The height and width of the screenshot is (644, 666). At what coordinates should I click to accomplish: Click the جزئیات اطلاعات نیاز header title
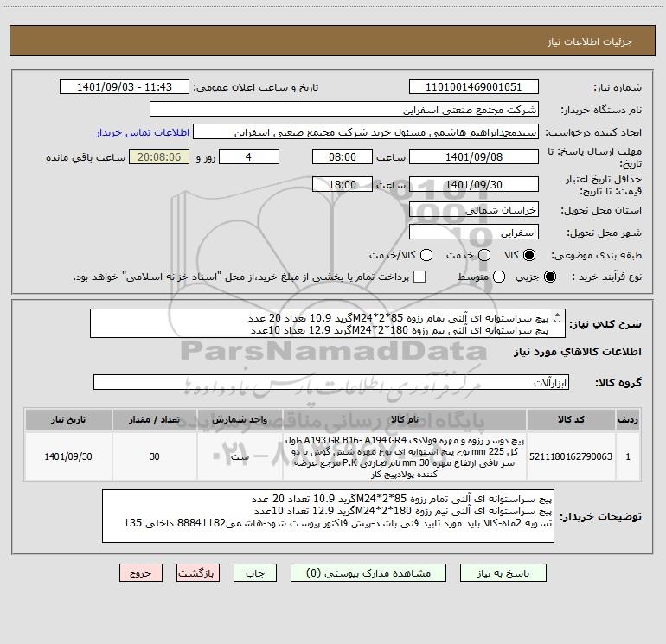589,41
